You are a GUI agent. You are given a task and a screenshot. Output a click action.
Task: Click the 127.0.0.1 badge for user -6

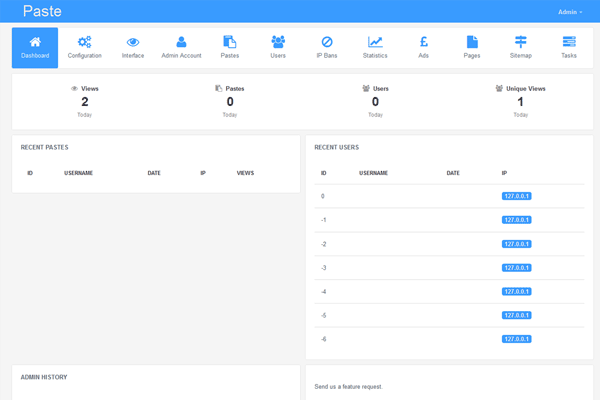tap(516, 340)
